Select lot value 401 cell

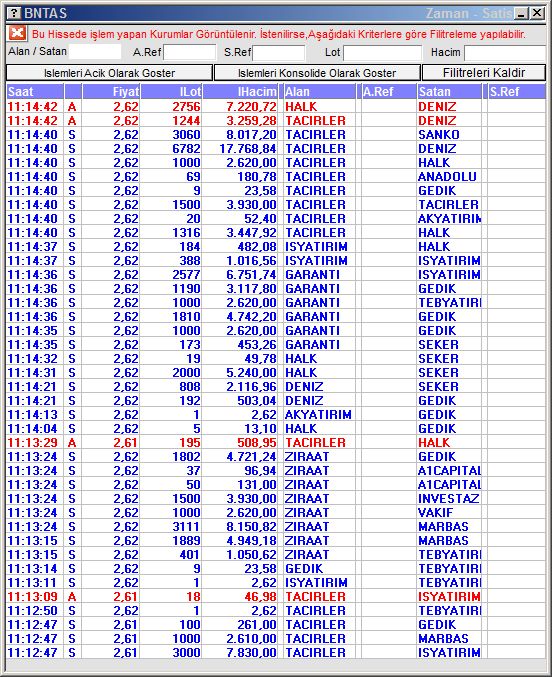click(x=171, y=554)
